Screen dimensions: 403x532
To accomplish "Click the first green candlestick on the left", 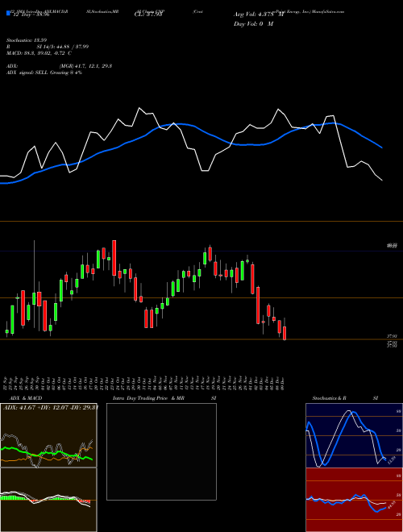I will point(6,331).
